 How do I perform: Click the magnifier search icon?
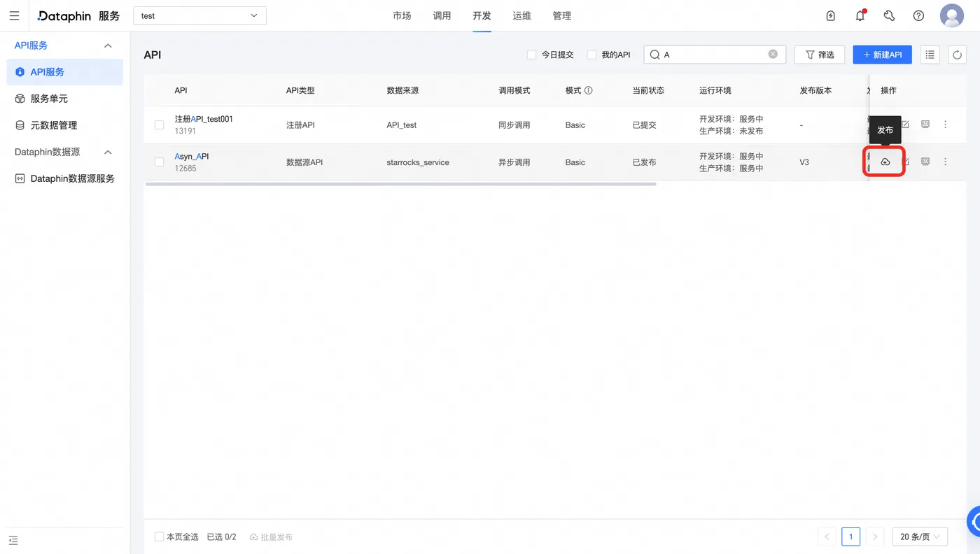pyautogui.click(x=655, y=55)
